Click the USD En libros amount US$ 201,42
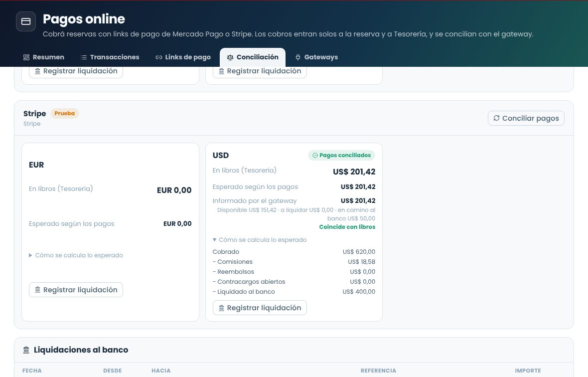 pos(354,172)
